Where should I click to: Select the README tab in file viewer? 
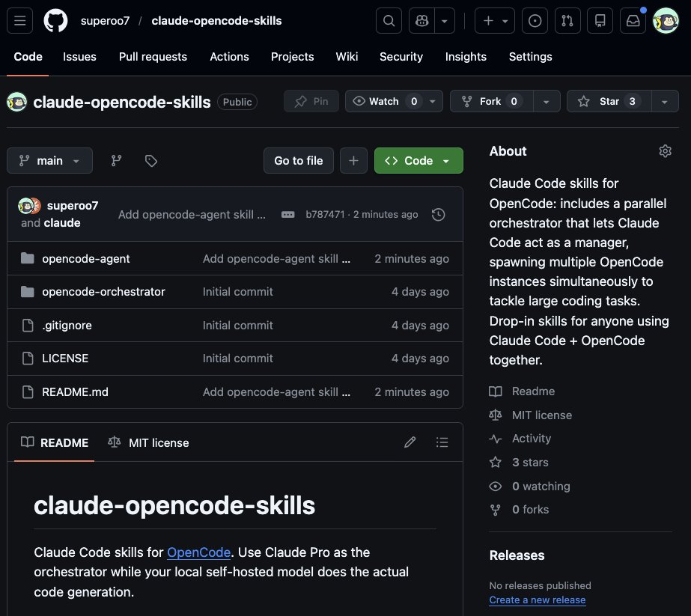click(x=54, y=443)
